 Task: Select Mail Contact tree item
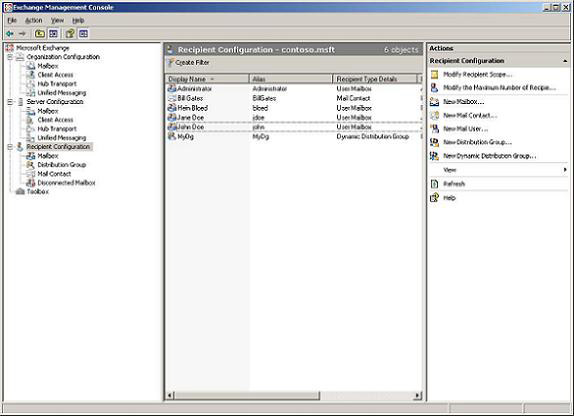point(54,174)
